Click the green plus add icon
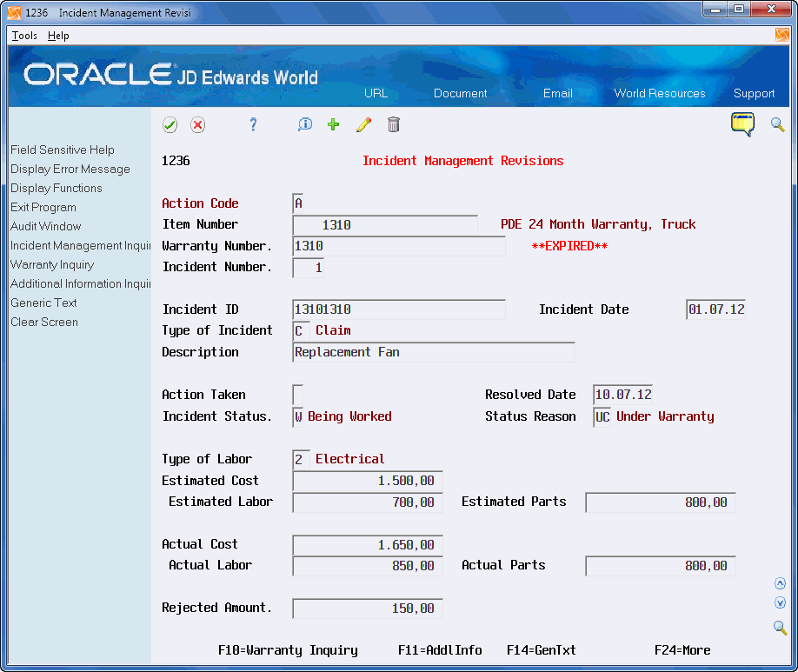798x672 pixels. pyautogui.click(x=333, y=124)
